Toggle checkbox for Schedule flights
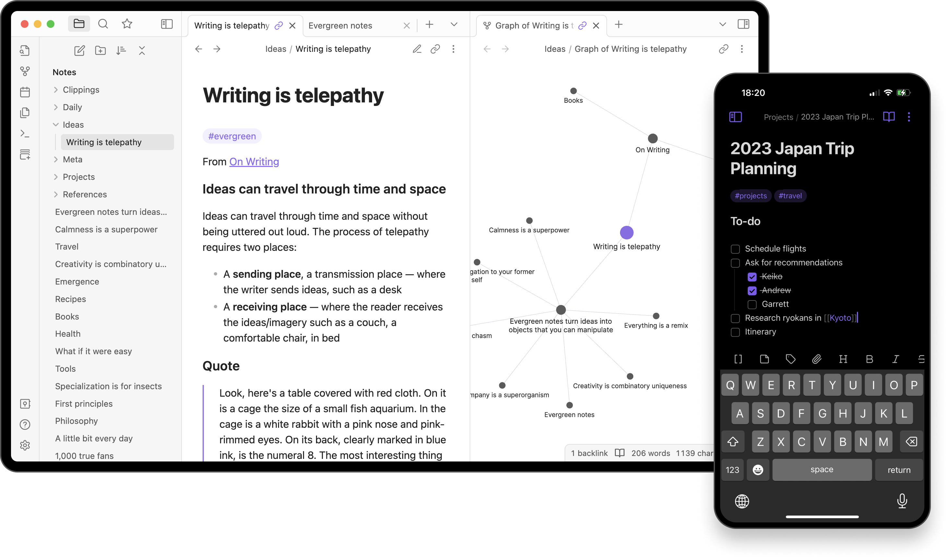Image resolution: width=949 pixels, height=560 pixels. 735,248
